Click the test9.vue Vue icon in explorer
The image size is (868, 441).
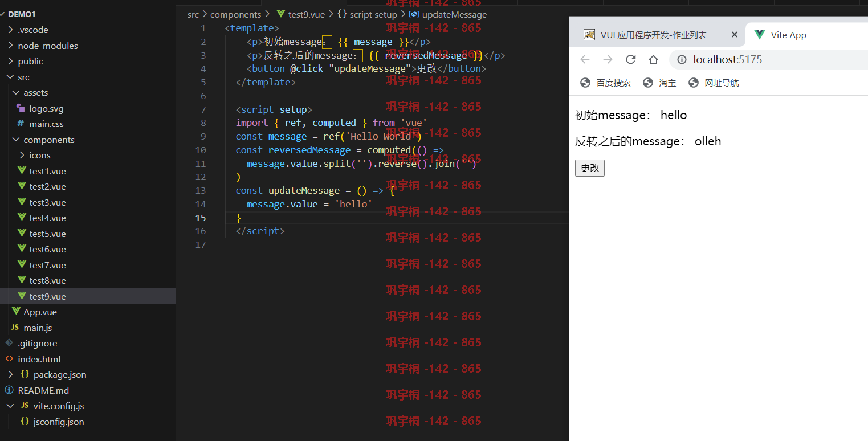point(22,296)
